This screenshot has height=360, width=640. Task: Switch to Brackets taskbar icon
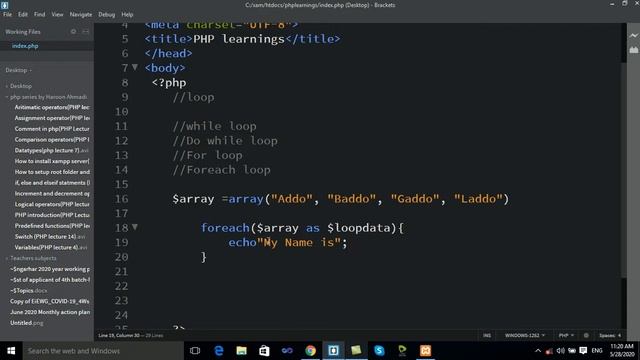tap(333, 351)
